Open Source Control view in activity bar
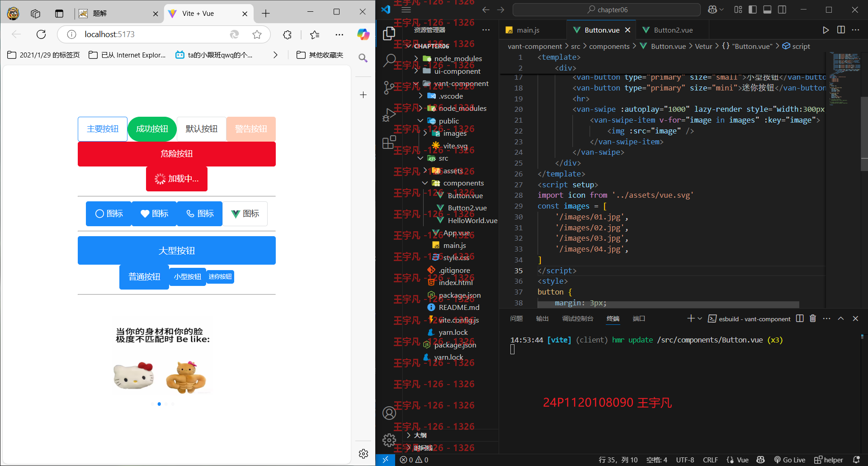Image resolution: width=868 pixels, height=466 pixels. pos(389,87)
